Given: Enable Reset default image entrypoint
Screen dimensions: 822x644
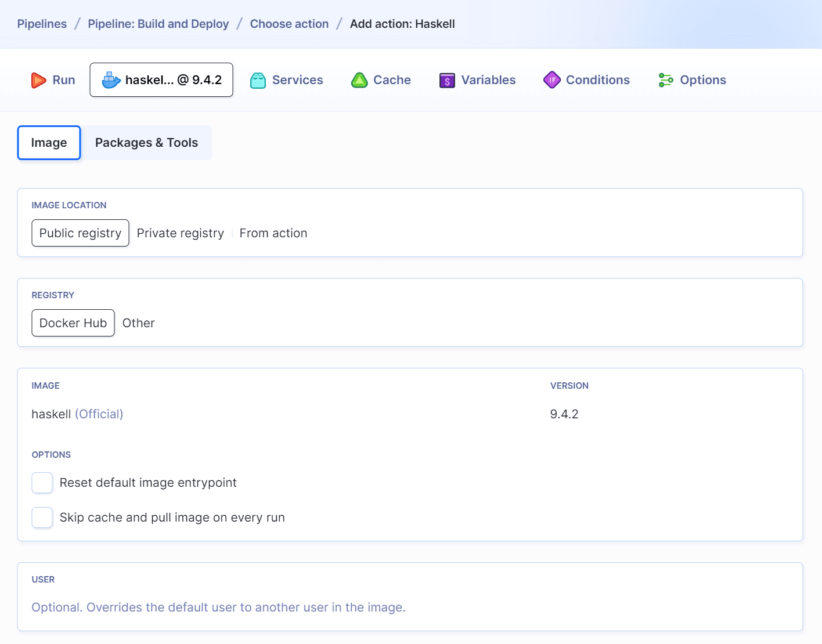Looking at the screenshot, I should coord(42,483).
